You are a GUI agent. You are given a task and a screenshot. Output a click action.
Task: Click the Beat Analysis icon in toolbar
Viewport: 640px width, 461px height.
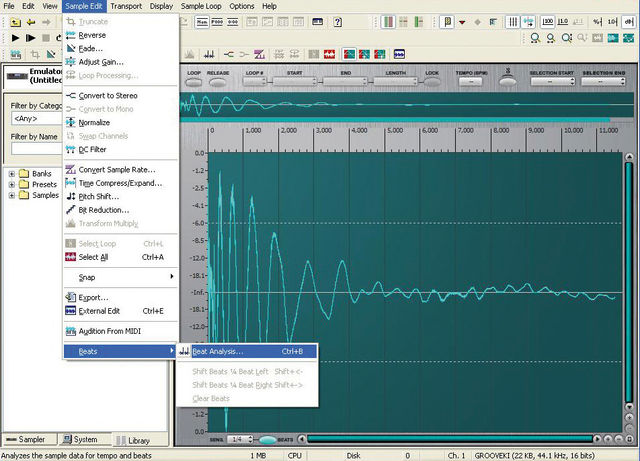point(209,54)
